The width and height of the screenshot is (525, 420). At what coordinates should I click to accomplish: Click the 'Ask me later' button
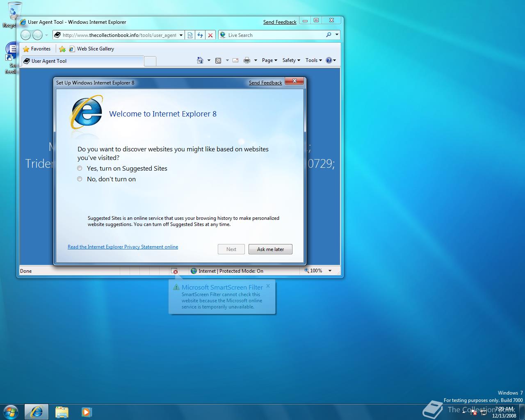point(270,249)
